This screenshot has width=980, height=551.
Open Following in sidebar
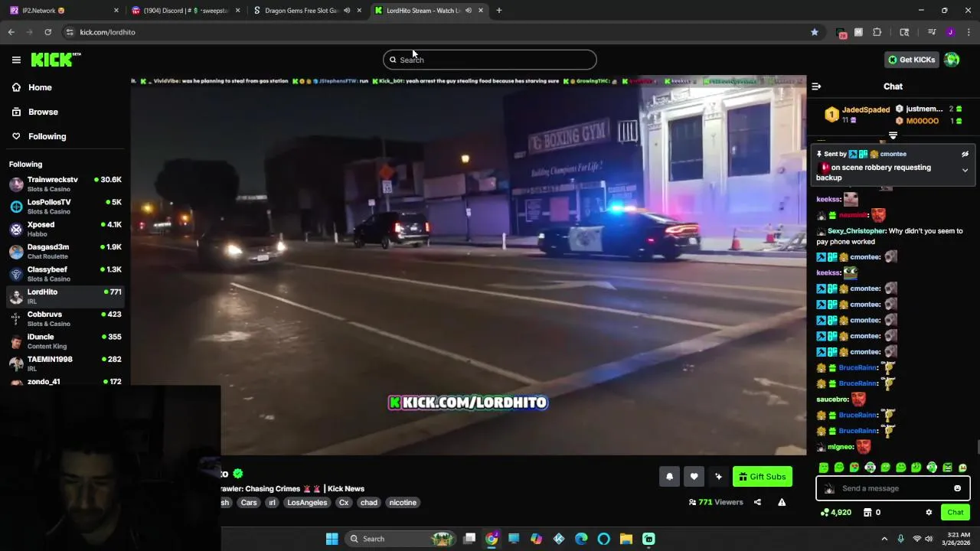47,136
